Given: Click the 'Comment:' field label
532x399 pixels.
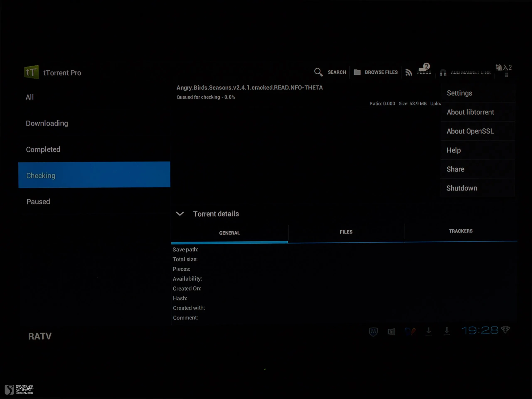Looking at the screenshot, I should click(185, 318).
